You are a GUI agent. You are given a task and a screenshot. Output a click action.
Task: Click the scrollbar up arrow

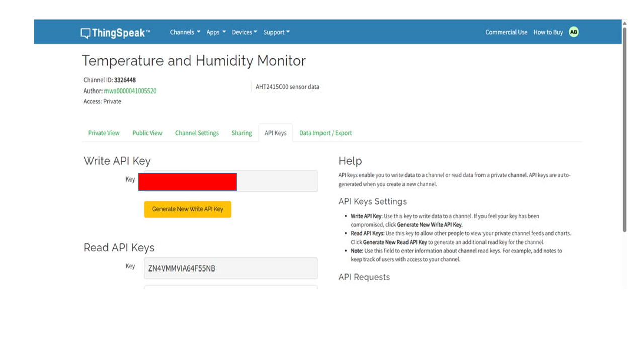tap(625, 23)
